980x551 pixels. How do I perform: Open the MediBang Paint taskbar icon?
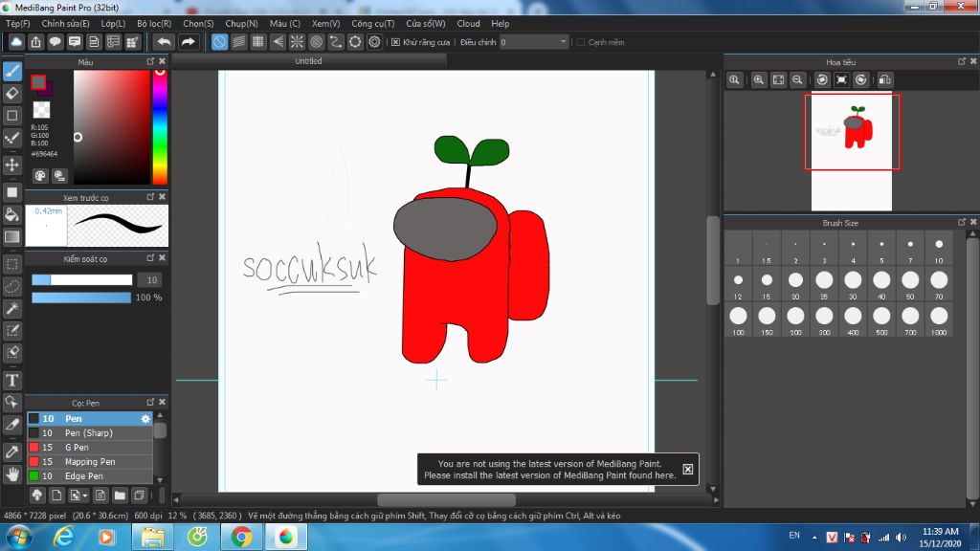(x=285, y=538)
